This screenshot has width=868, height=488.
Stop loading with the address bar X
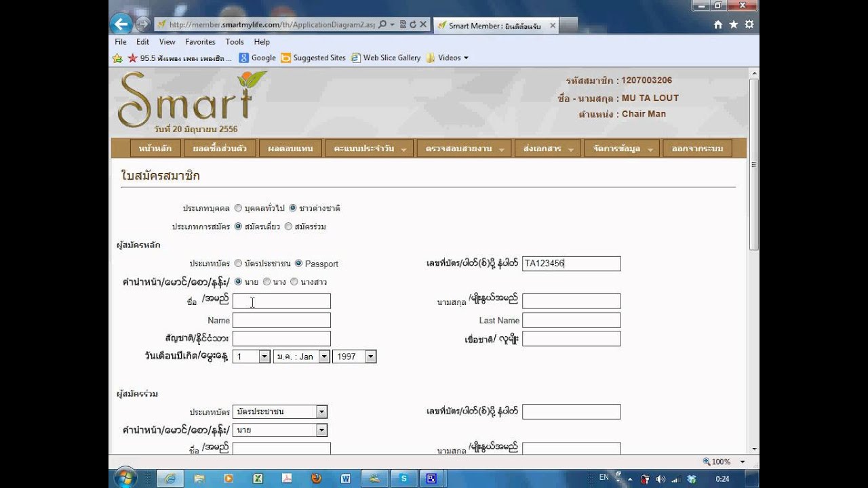(x=423, y=24)
